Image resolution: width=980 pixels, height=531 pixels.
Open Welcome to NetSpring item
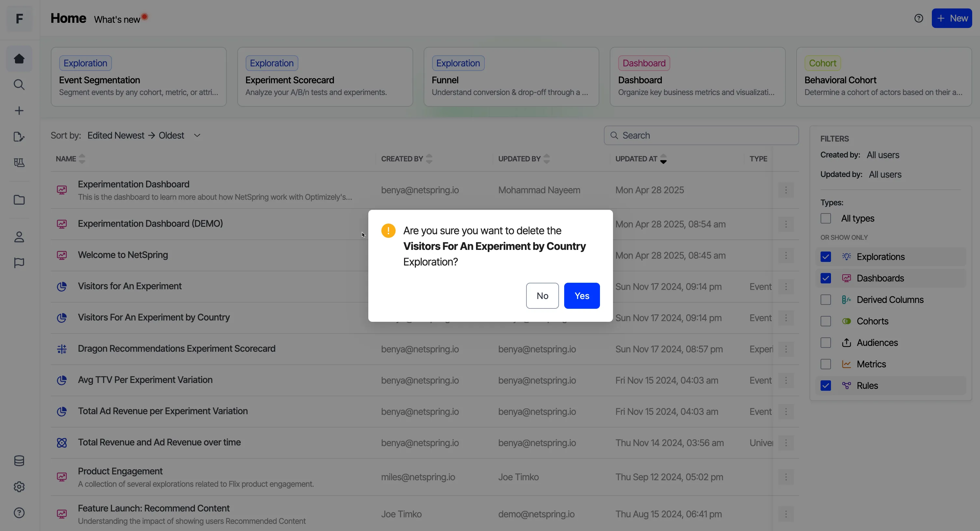pos(123,255)
